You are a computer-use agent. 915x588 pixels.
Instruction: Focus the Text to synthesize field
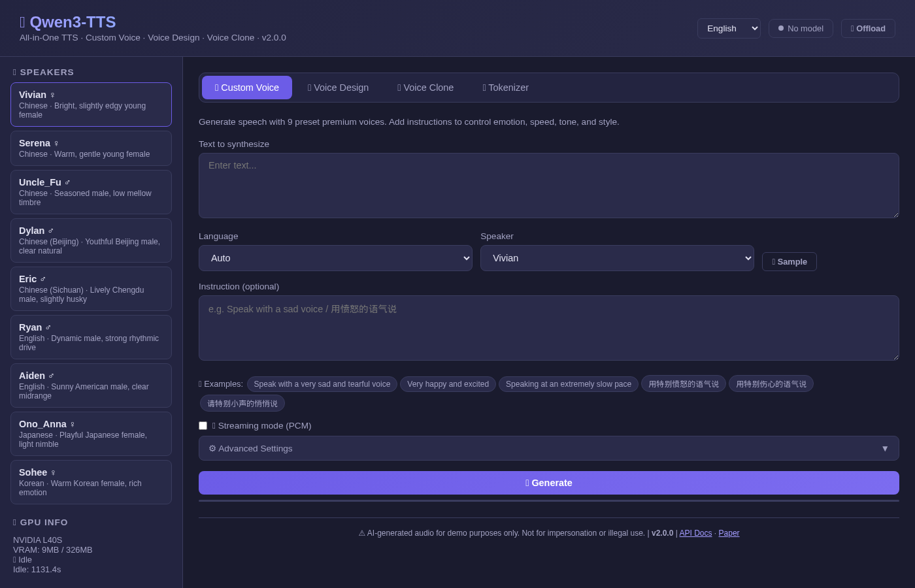click(549, 186)
